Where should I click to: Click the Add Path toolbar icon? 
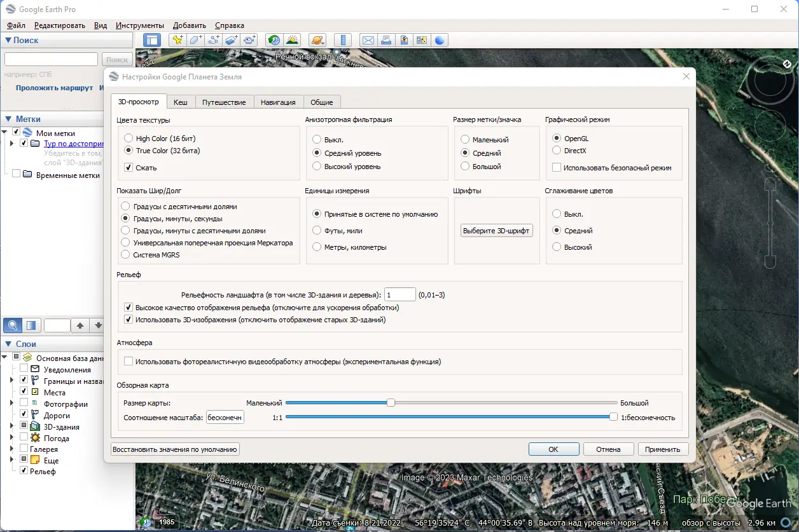click(x=214, y=40)
